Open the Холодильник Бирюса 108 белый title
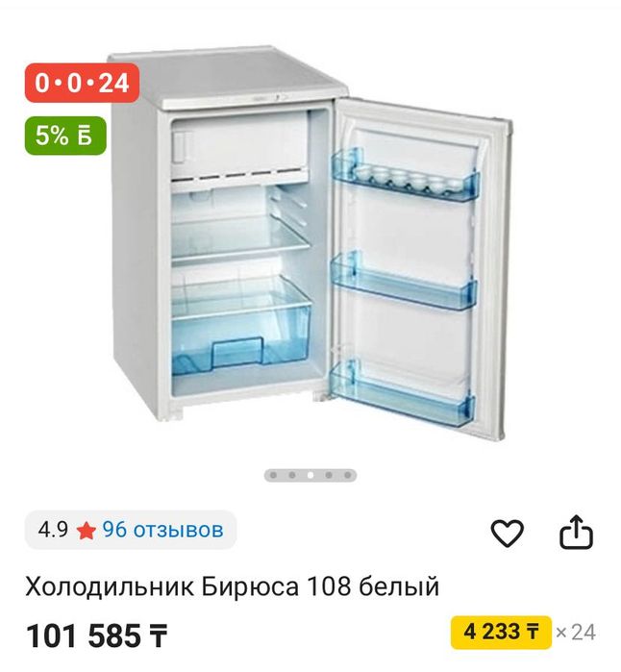Image resolution: width=621 pixels, height=672 pixels. [x=233, y=586]
